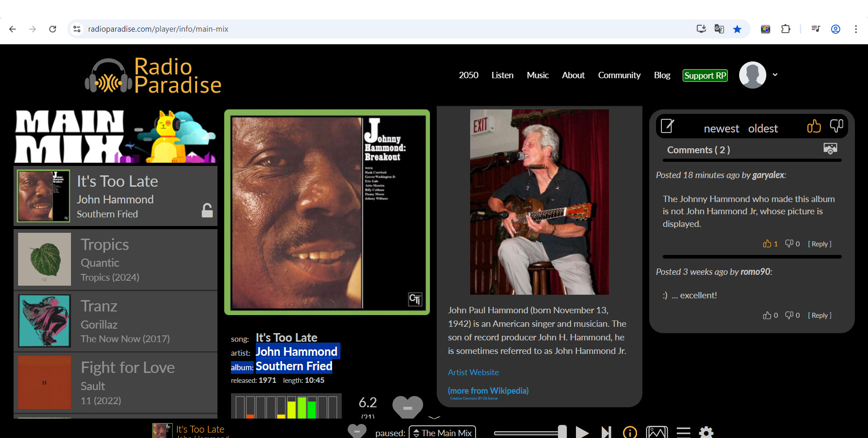Open the Blog menu item

pyautogui.click(x=662, y=75)
